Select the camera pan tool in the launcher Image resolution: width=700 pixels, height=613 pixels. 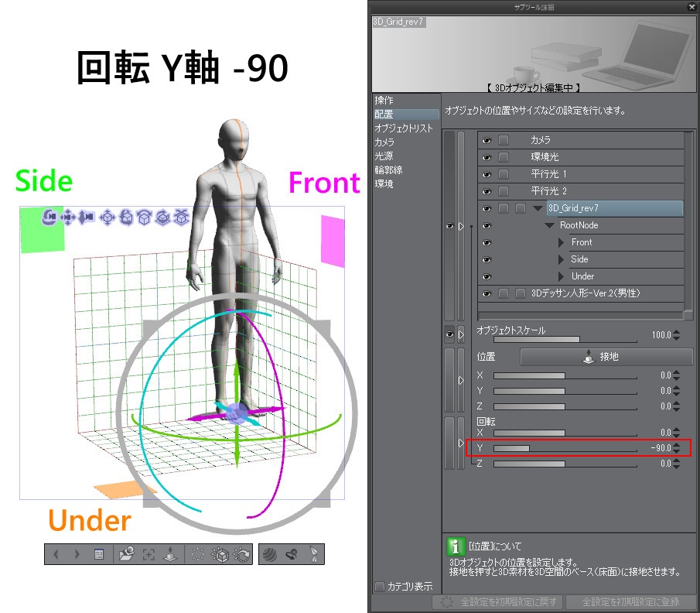(69, 218)
